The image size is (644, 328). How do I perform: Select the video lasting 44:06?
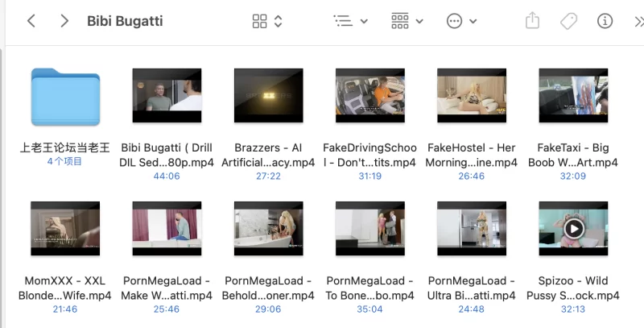167,95
